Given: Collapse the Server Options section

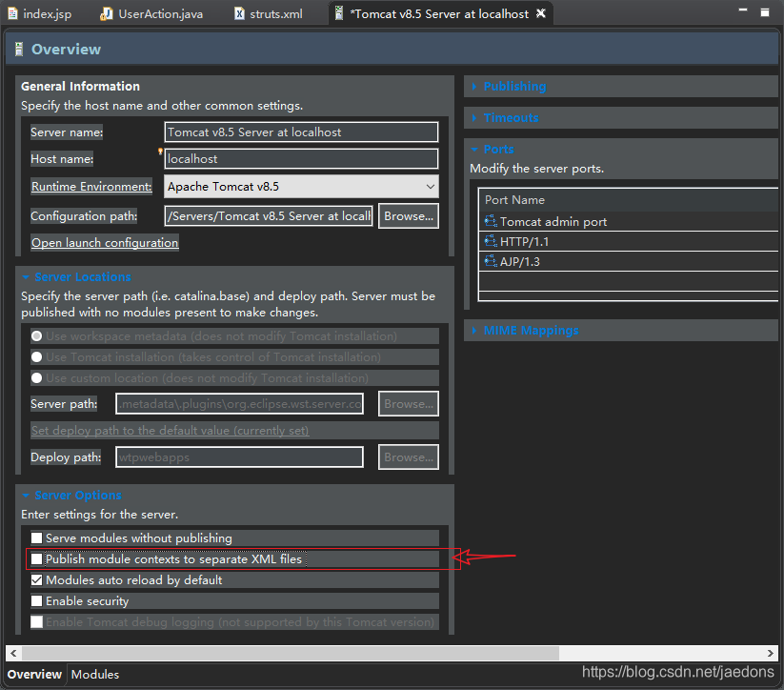Looking at the screenshot, I should click(x=26, y=495).
